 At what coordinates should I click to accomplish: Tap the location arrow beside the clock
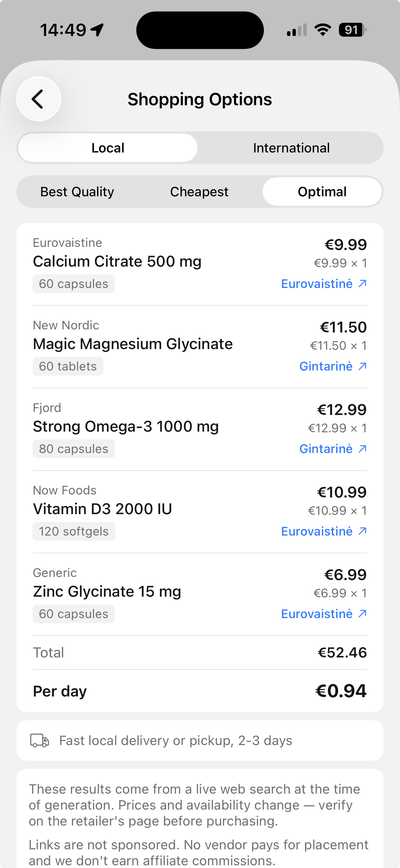tap(97, 30)
